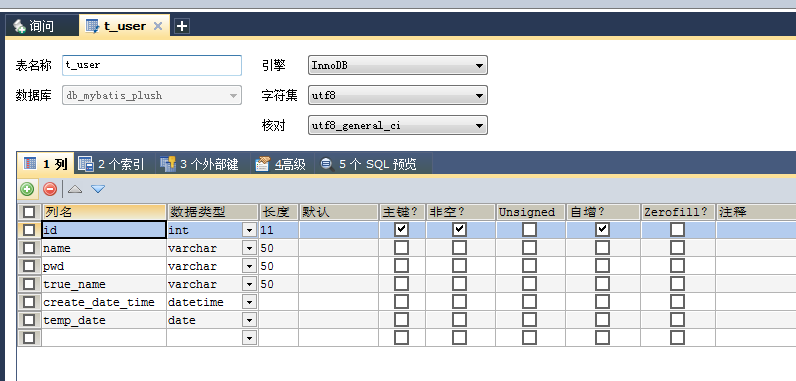The width and height of the screenshot is (796, 381).
Task: Show the 5 个 SQL 预览 tab
Action: coord(370,164)
